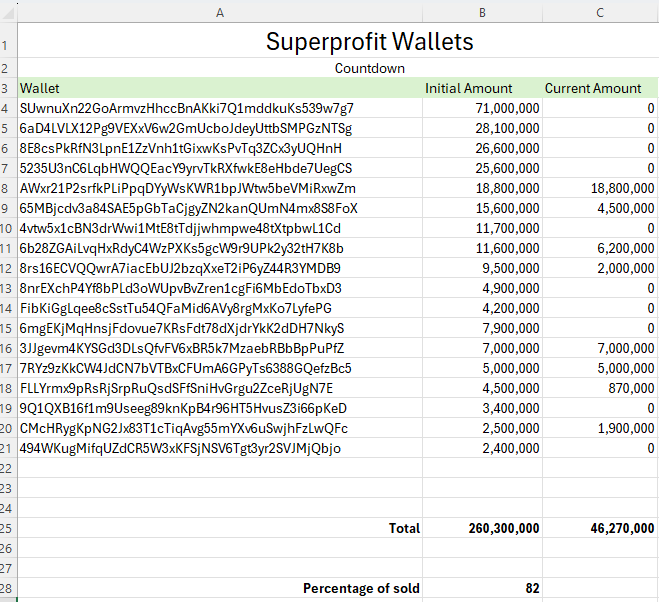This screenshot has width=659, height=602.
Task: Click wallet cell starting with 4vtw5x1cBN3
Action: [220, 228]
